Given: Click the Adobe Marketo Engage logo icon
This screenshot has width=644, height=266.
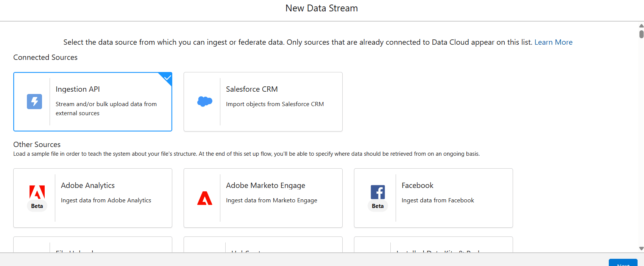Looking at the screenshot, I should [205, 198].
